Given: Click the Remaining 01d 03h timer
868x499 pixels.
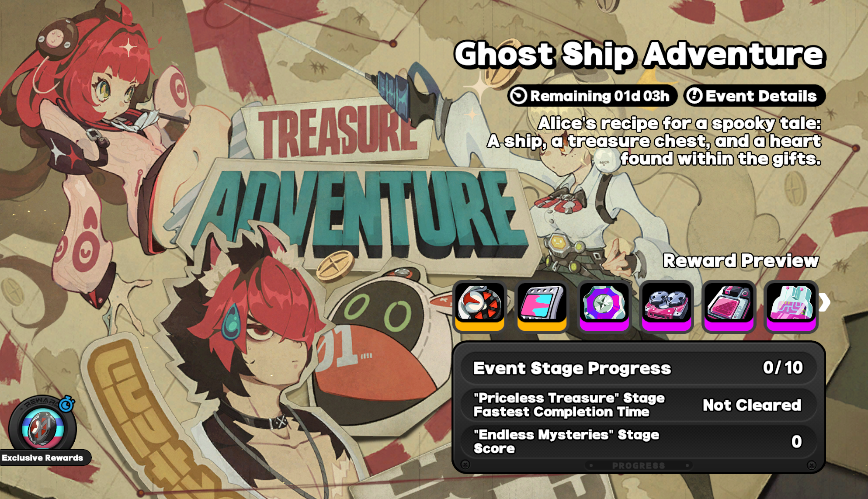Looking at the screenshot, I should click(x=592, y=96).
